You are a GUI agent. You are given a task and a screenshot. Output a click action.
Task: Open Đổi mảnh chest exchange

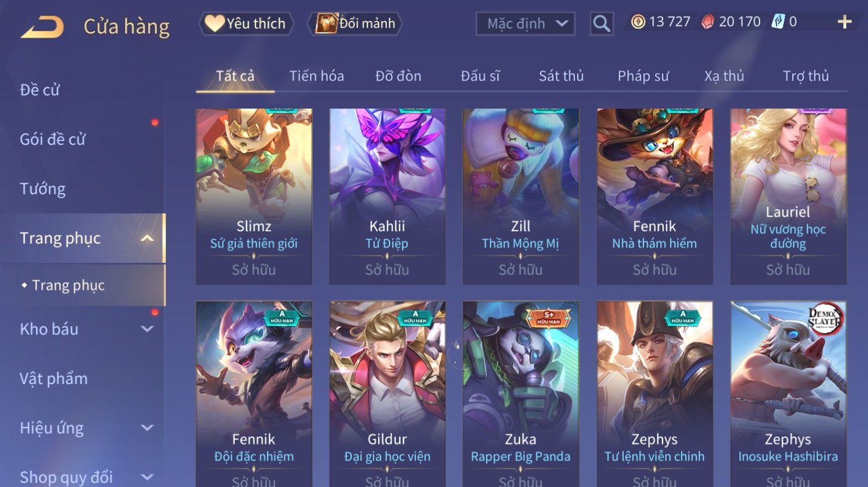(x=356, y=24)
